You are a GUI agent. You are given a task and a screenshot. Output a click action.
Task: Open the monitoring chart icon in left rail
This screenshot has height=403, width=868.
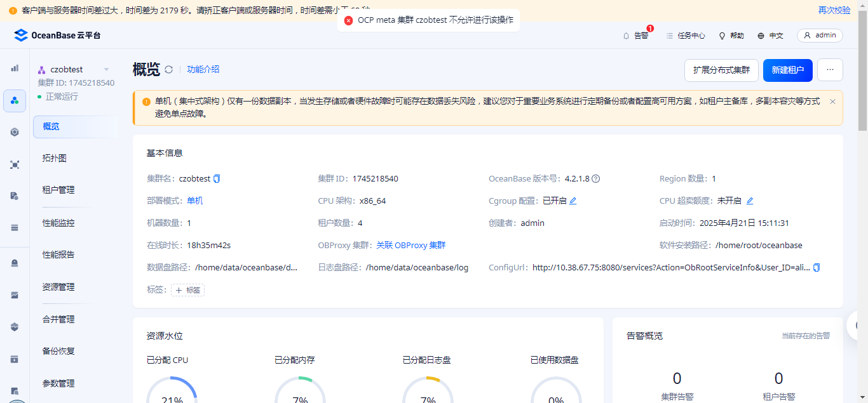point(15,295)
